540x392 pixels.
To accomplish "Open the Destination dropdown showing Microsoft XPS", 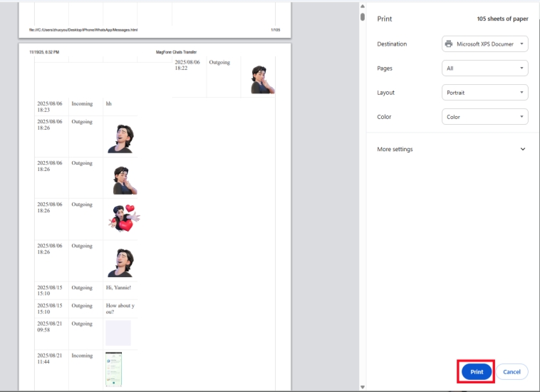I will pos(484,44).
